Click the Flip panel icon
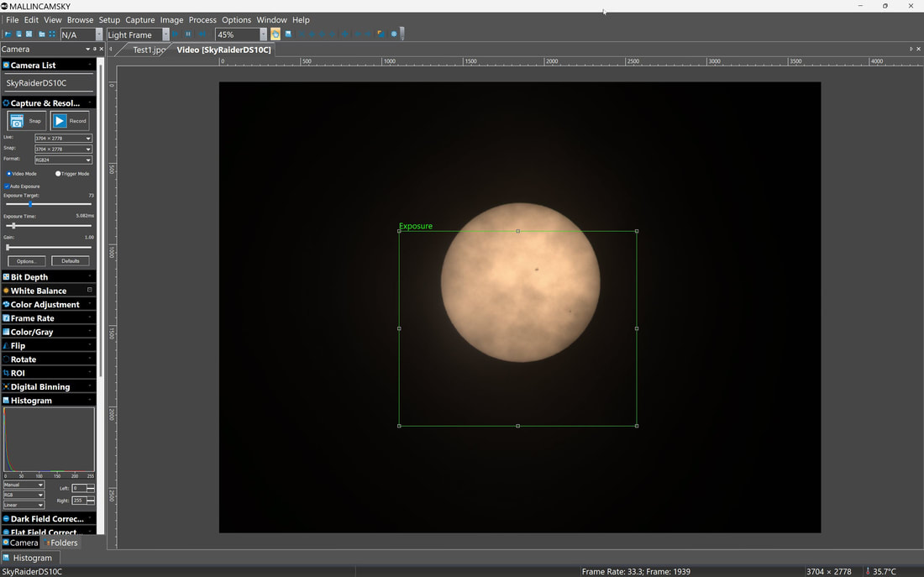The width and height of the screenshot is (924, 577). click(6, 345)
